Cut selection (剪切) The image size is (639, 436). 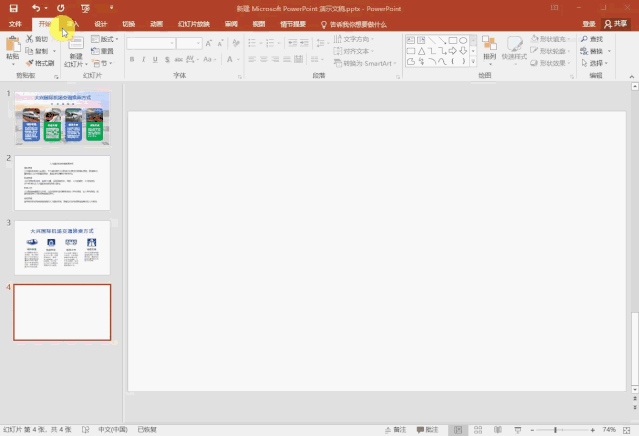tap(37, 39)
